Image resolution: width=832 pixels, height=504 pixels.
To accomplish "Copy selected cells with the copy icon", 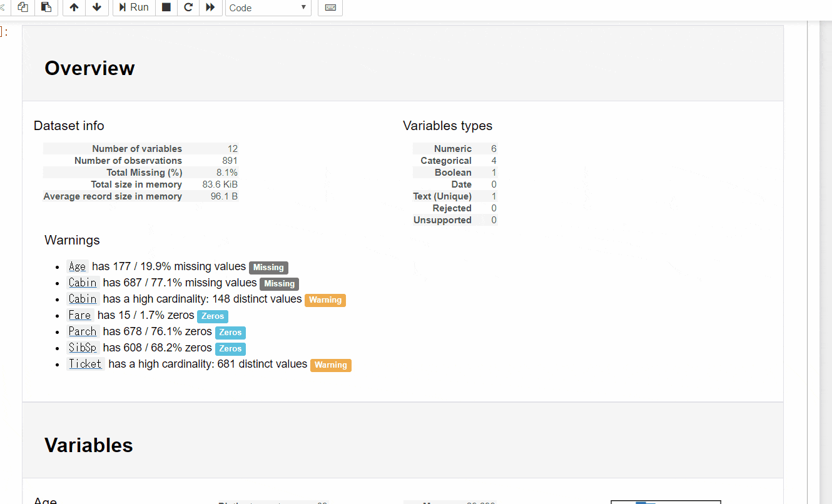I will 23,7.
